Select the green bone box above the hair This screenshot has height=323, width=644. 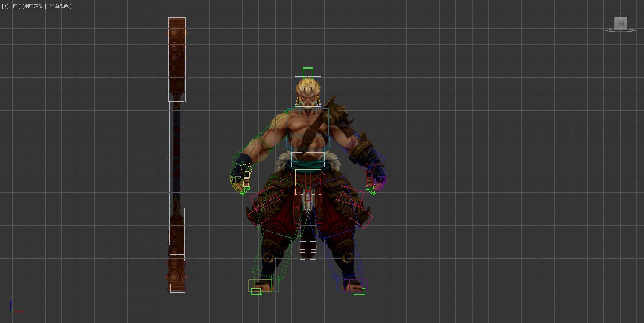pos(307,72)
